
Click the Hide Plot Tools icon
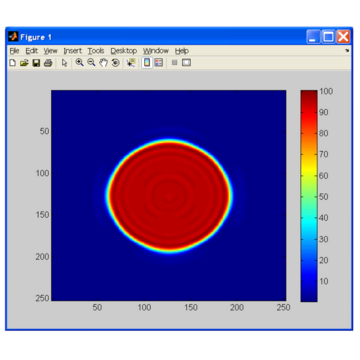click(174, 62)
